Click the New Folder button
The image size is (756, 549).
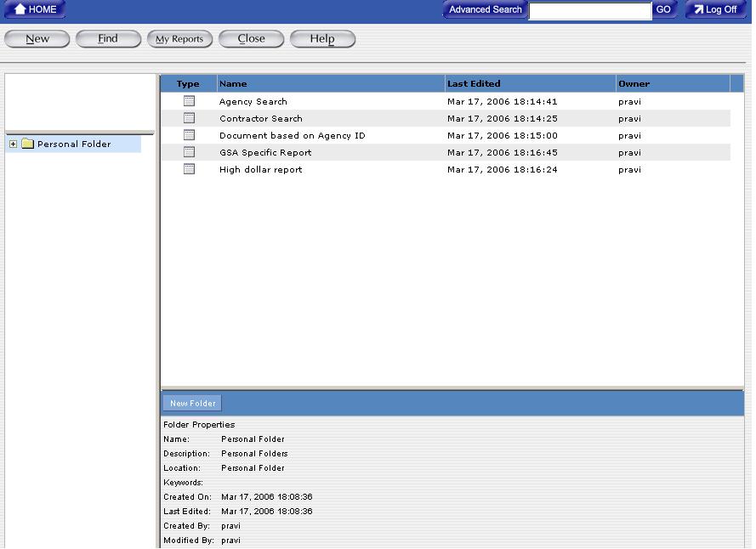tap(192, 403)
